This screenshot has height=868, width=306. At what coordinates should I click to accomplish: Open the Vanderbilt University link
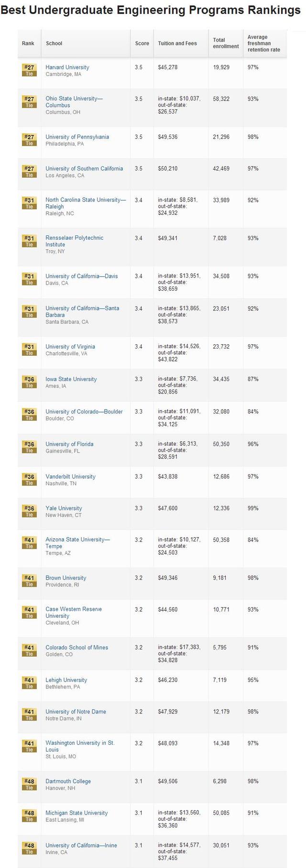pyautogui.click(x=70, y=476)
